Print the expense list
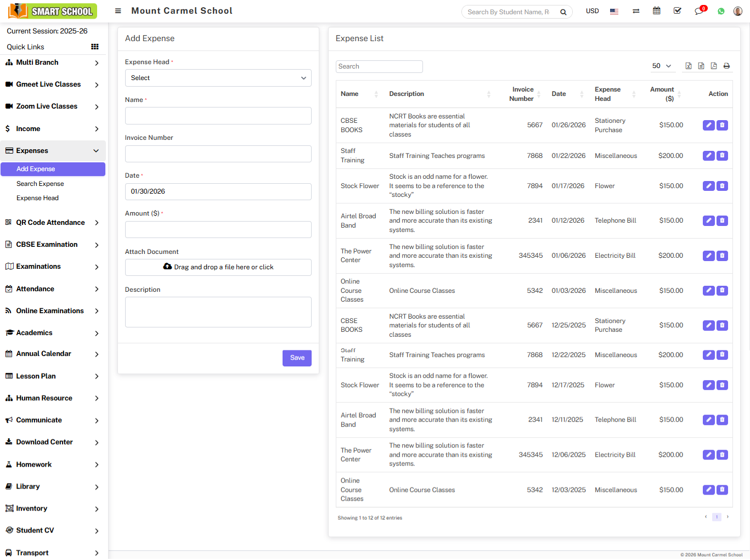The height and width of the screenshot is (560, 750). [726, 66]
